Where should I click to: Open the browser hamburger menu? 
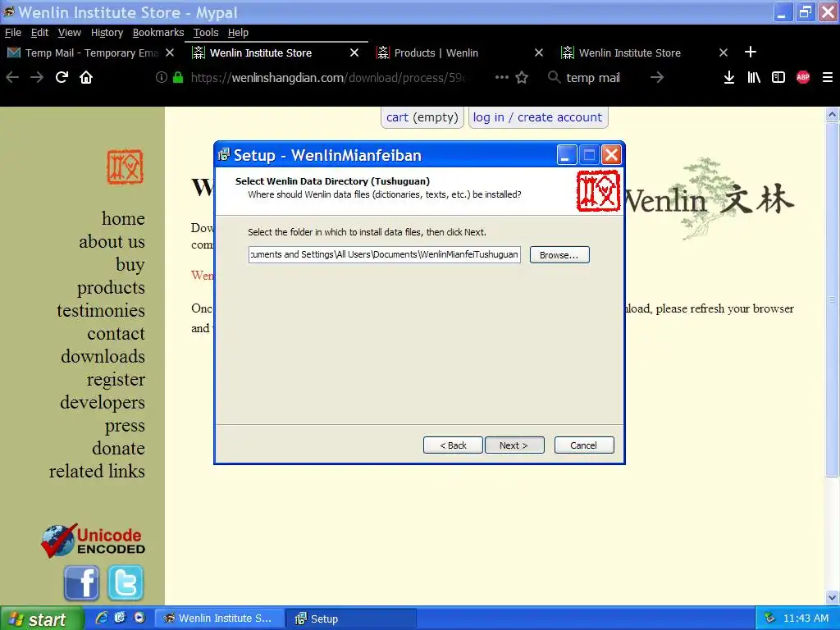pyautogui.click(x=828, y=78)
